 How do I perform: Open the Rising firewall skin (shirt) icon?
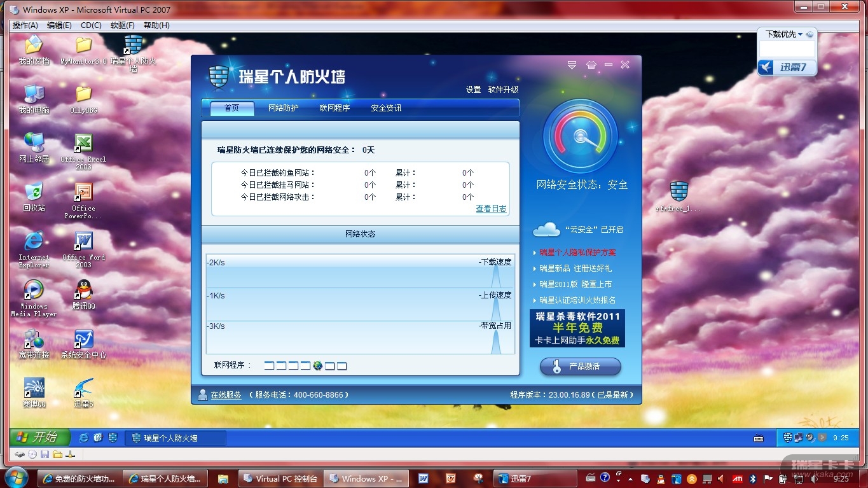tap(591, 65)
